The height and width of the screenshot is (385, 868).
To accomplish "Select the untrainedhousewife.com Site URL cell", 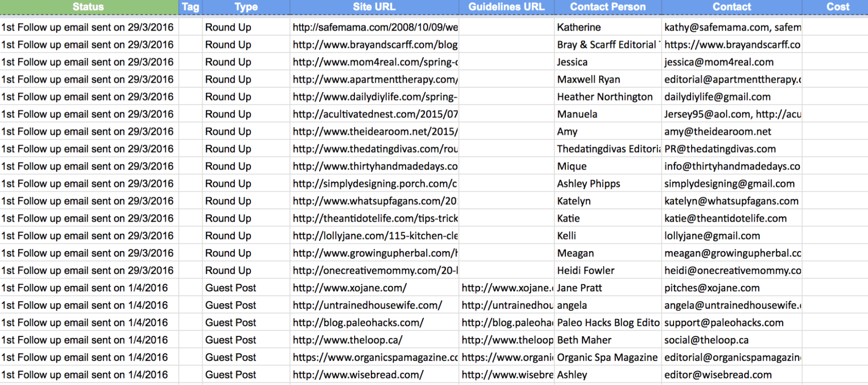I will tap(374, 305).
